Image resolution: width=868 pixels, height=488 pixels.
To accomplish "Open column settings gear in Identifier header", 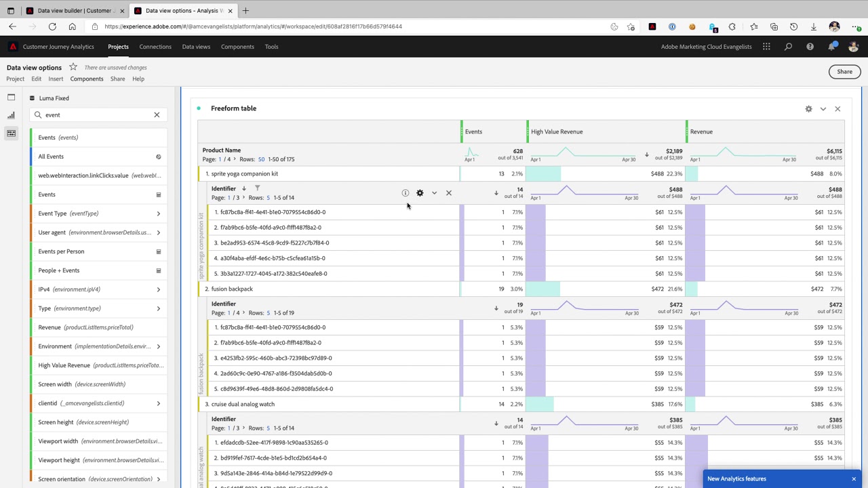I will tap(420, 193).
